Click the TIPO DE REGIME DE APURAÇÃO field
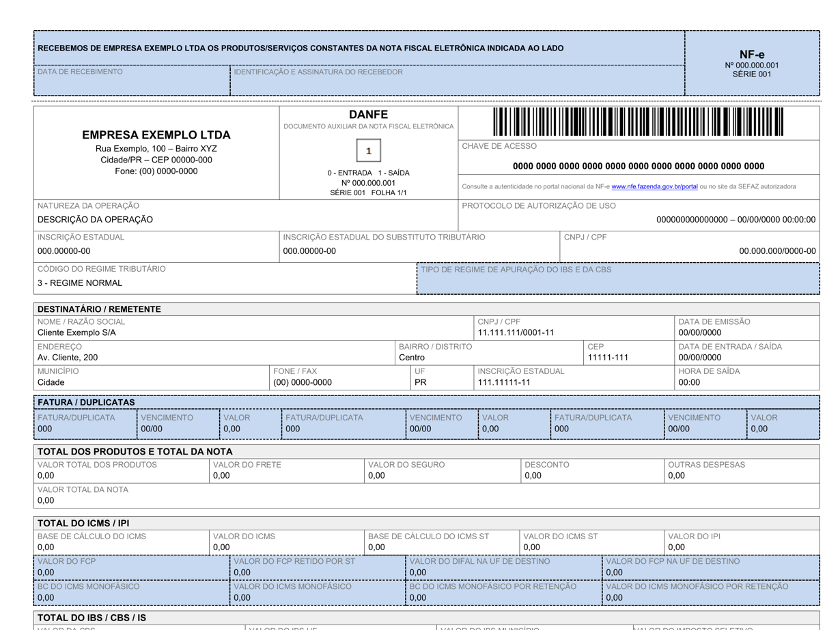Image resolution: width=840 pixels, height=630 pixels. point(618,278)
